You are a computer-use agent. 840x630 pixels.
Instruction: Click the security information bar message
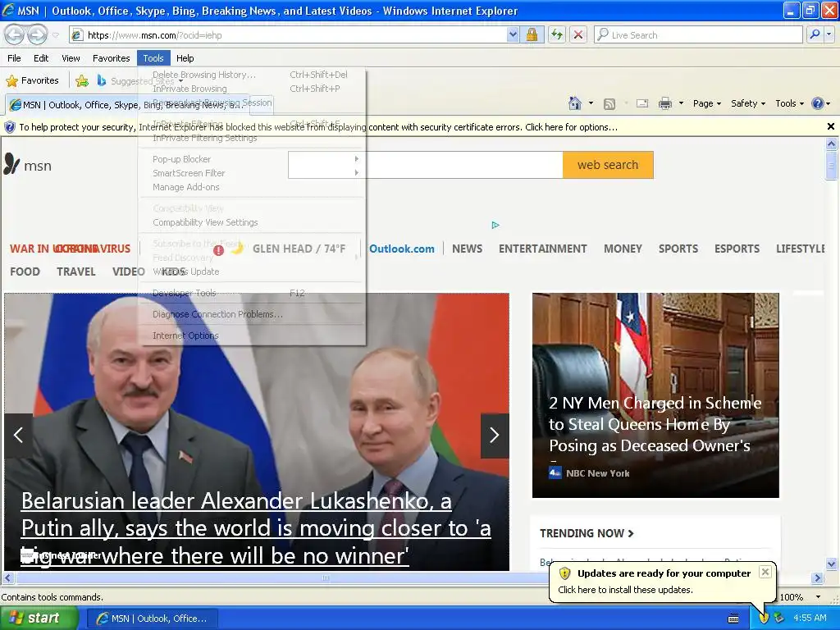(x=318, y=127)
